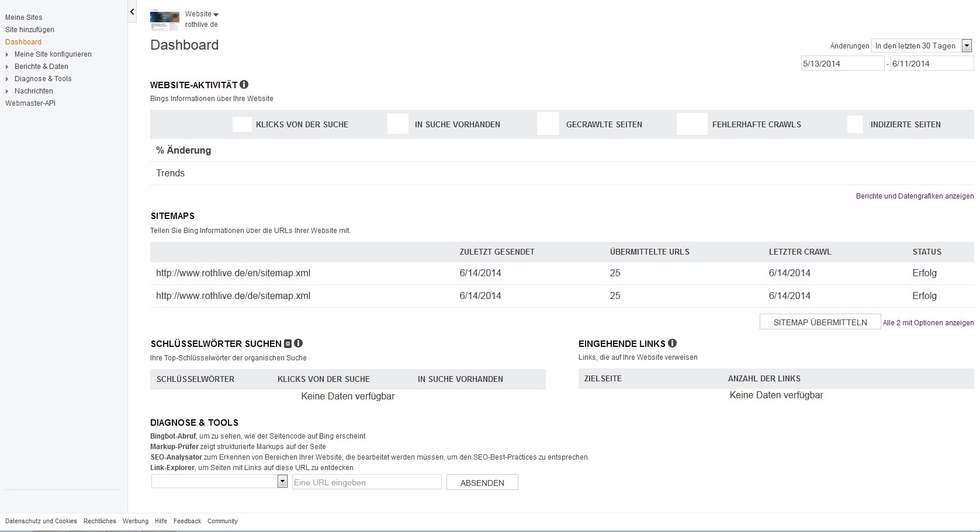Open the Schlüsselwörter Suchen info icon
The width and height of the screenshot is (980, 532).
point(298,343)
